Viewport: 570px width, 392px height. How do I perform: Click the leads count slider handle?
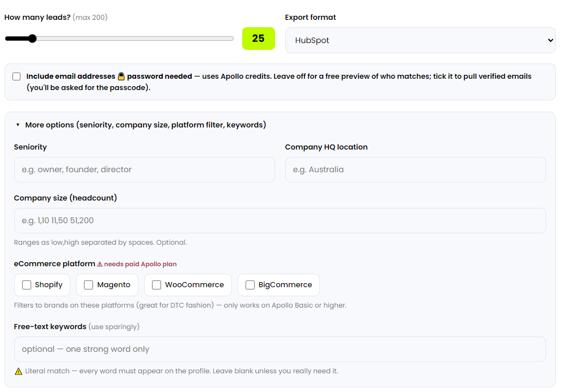point(32,39)
